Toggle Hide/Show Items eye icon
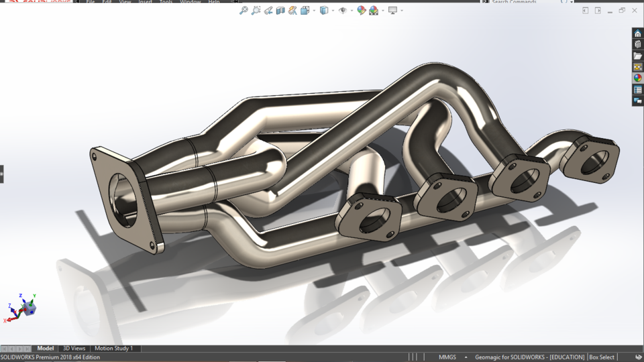 (343, 10)
